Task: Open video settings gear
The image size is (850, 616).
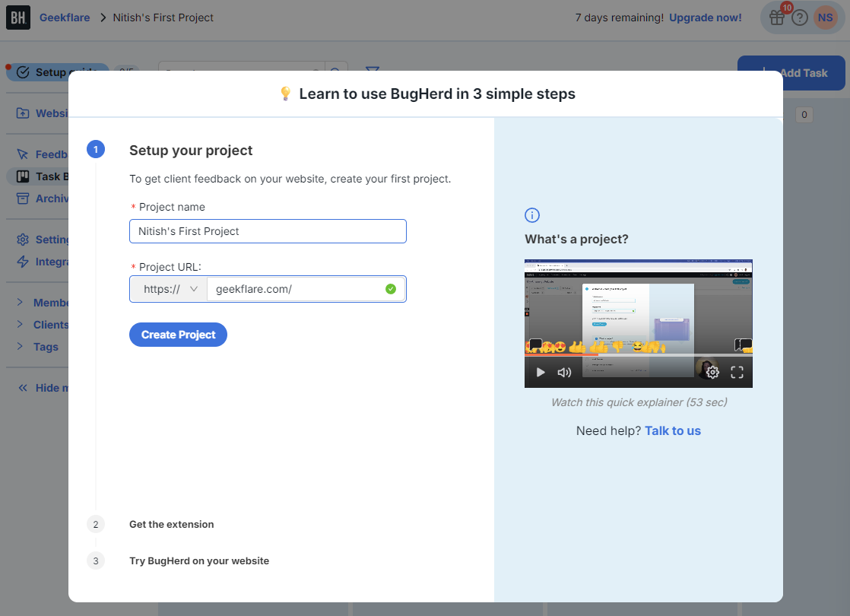Action: click(713, 372)
